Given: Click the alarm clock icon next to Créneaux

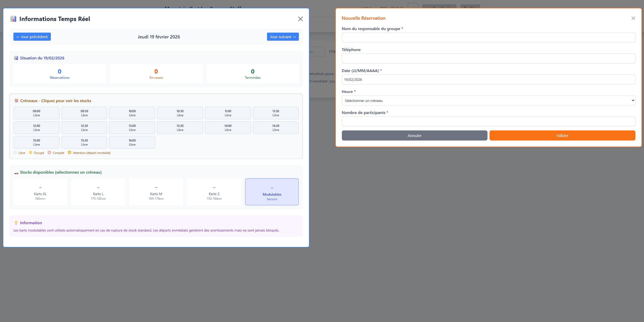Looking at the screenshot, I should click(x=16, y=101).
